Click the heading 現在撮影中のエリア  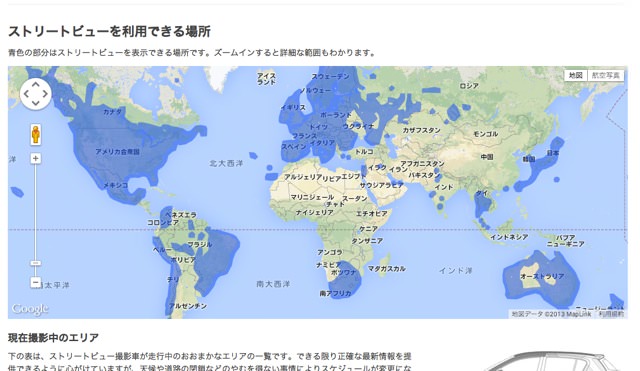click(x=53, y=338)
